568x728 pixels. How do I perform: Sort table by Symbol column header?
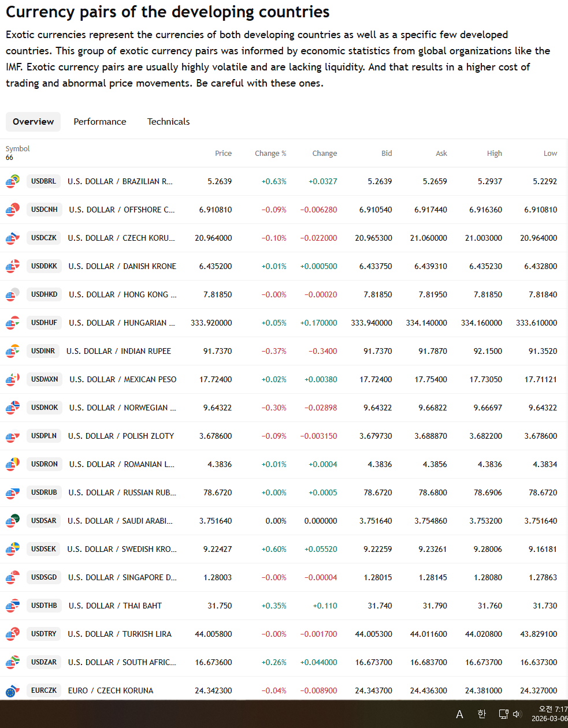(17, 149)
